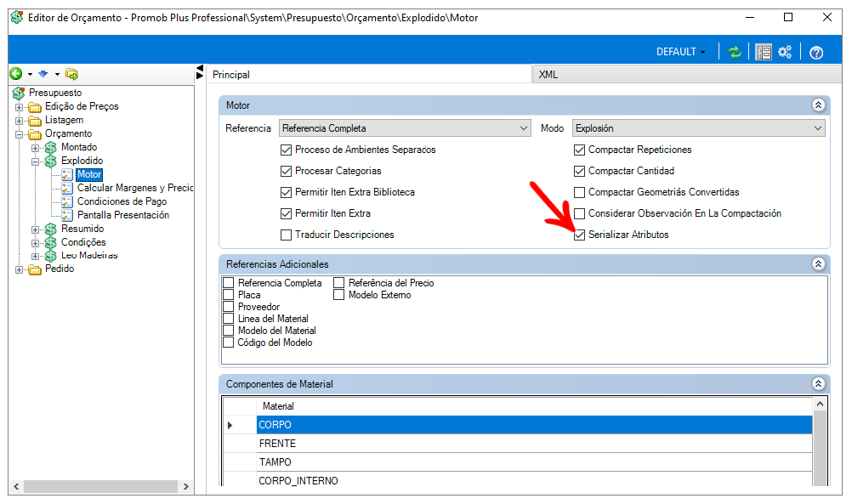The image size is (852, 504).
Task: Click the green refresh arrows icon
Action: (735, 52)
